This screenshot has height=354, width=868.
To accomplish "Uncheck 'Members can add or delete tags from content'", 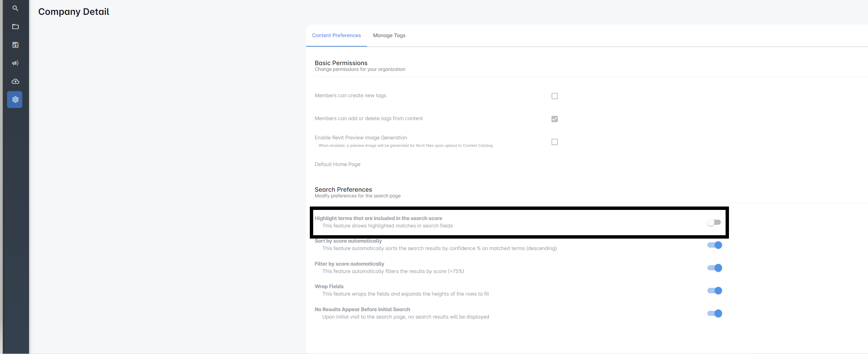I will tap(554, 119).
